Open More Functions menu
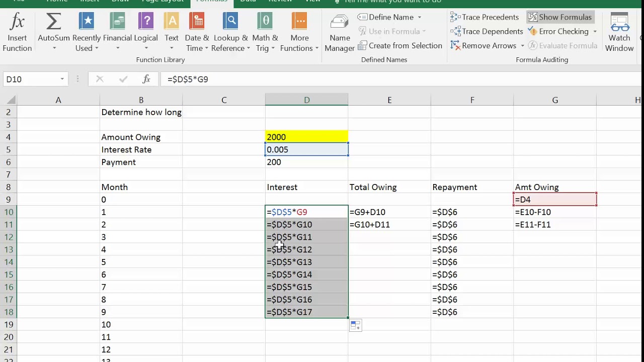This screenshot has height=362, width=644. coord(299,33)
